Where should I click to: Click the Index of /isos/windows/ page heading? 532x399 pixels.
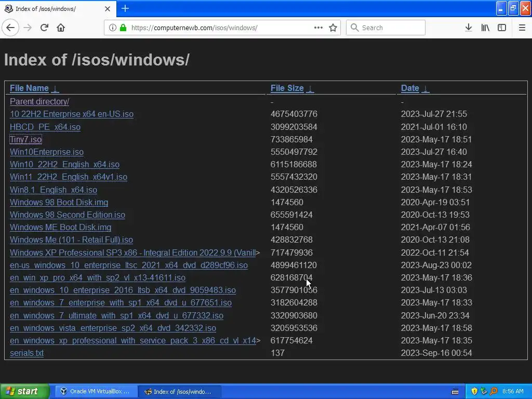coord(97,60)
